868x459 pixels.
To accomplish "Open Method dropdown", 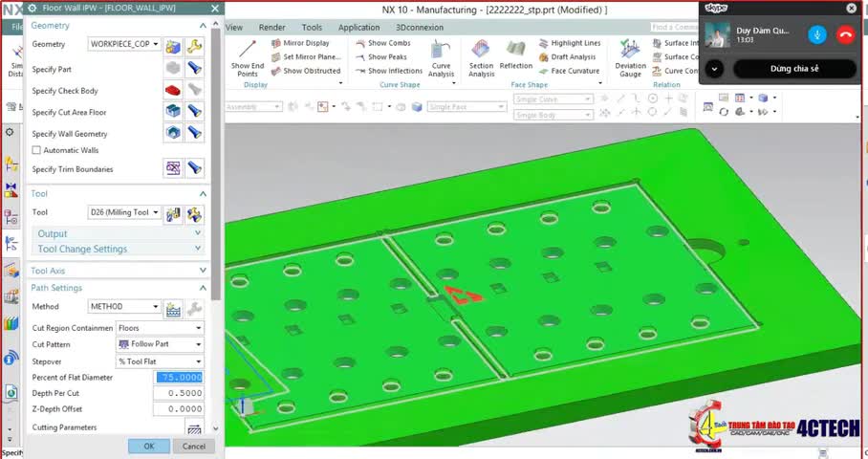I will [x=124, y=306].
